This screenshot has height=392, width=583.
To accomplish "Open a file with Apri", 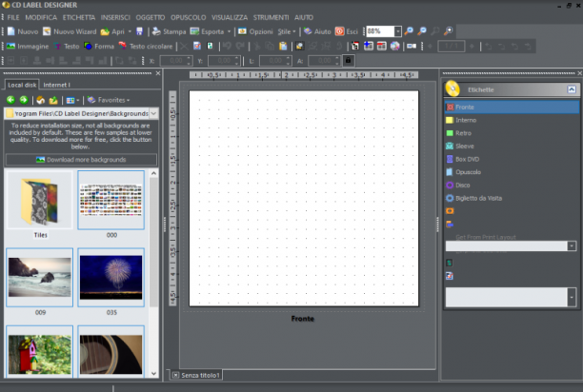I will [112, 31].
